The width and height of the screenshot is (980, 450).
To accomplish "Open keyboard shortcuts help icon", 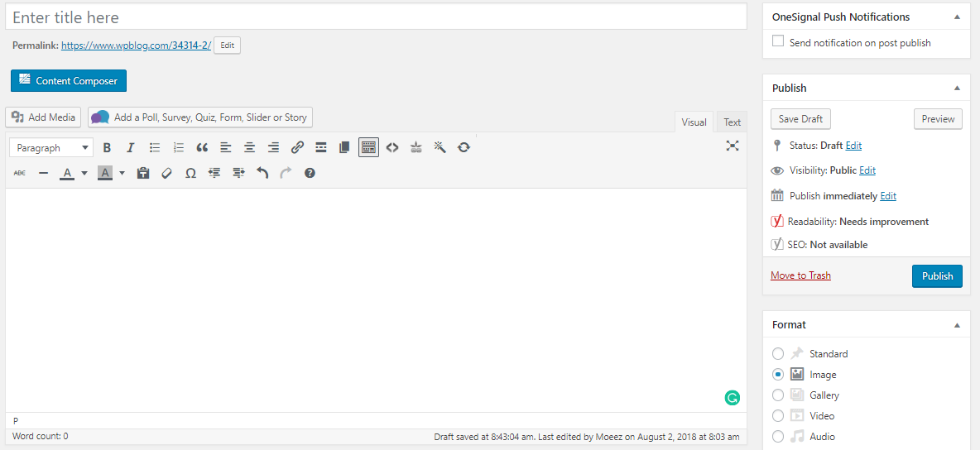I will 310,174.
